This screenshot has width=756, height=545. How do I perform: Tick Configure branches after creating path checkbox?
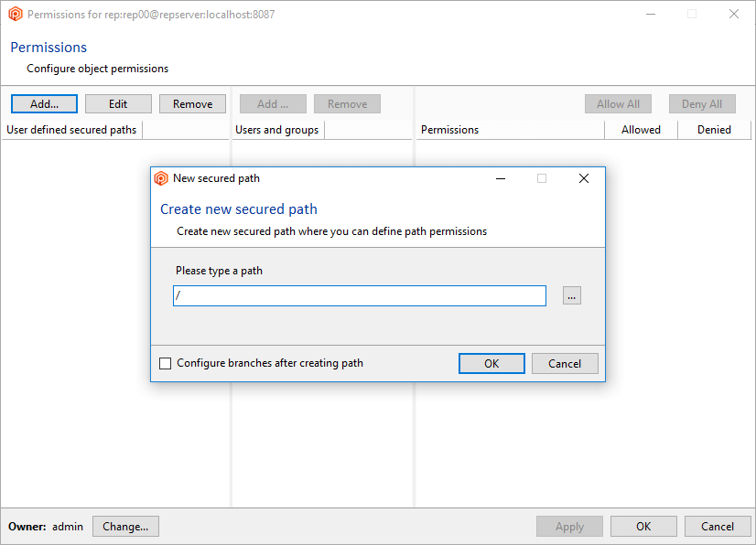tap(166, 363)
